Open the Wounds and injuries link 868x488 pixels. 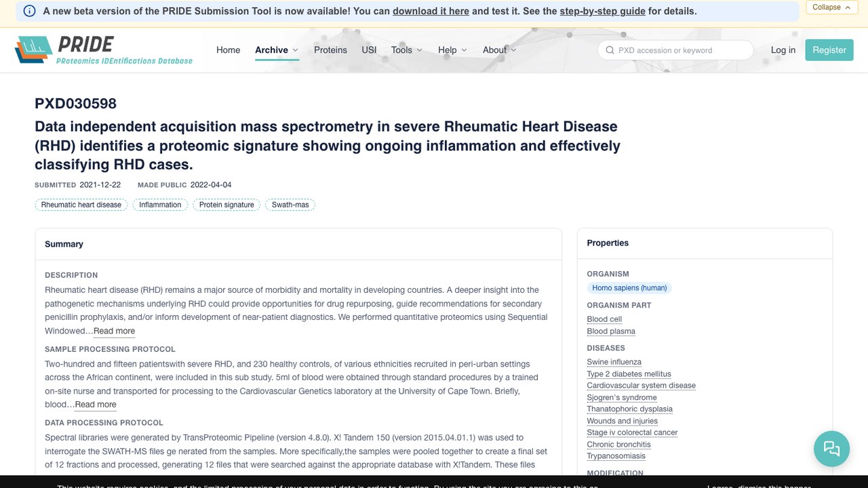(x=623, y=421)
